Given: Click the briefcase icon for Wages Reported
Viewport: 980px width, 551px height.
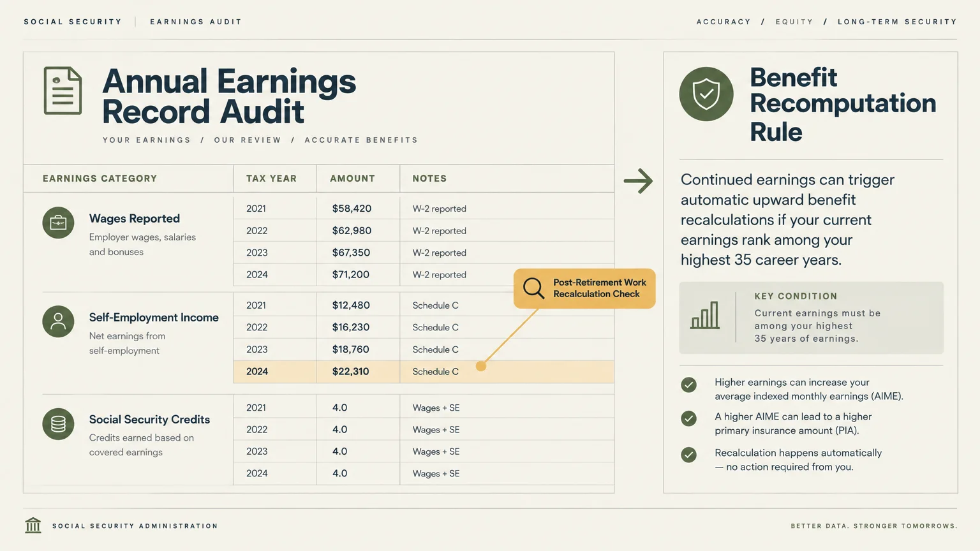Looking at the screenshot, I should coord(58,223).
